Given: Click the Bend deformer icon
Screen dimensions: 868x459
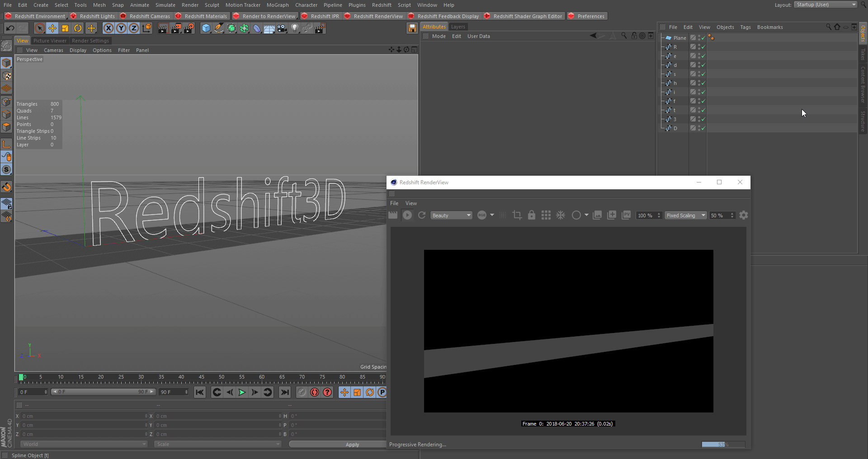Looking at the screenshot, I should click(257, 28).
